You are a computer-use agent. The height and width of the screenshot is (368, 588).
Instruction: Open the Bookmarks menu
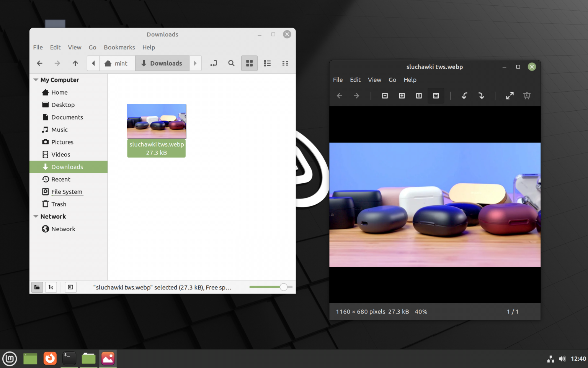(119, 48)
